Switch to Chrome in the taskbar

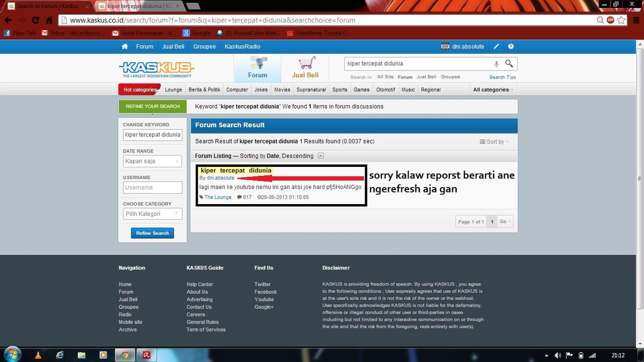[125, 355]
